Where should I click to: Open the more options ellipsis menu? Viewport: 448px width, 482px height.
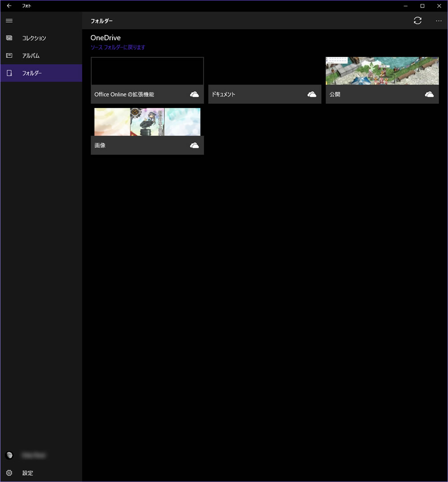point(439,21)
